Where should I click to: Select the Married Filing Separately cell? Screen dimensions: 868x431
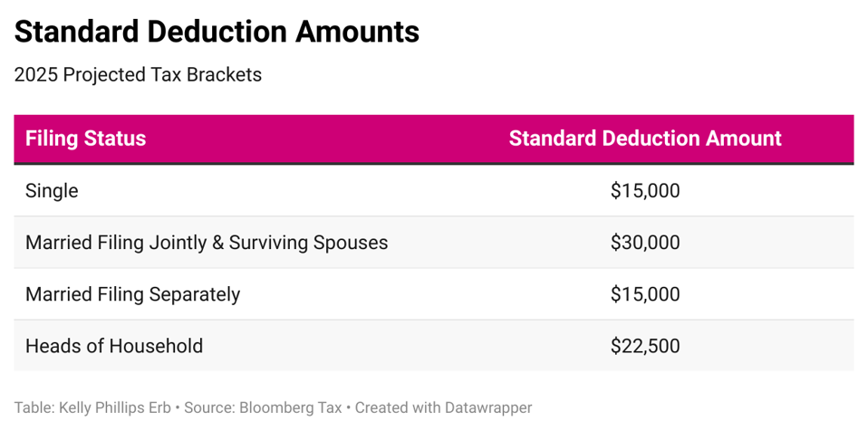pos(132,294)
